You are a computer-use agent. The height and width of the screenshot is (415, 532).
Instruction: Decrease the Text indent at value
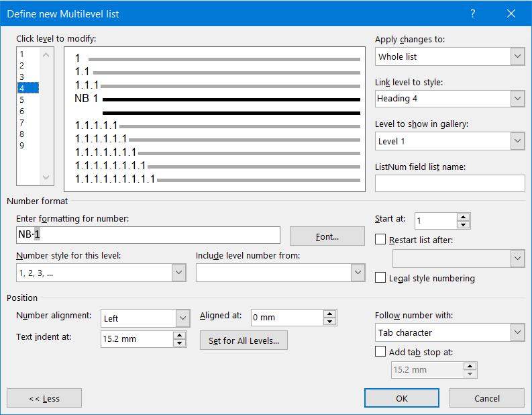pyautogui.click(x=179, y=343)
